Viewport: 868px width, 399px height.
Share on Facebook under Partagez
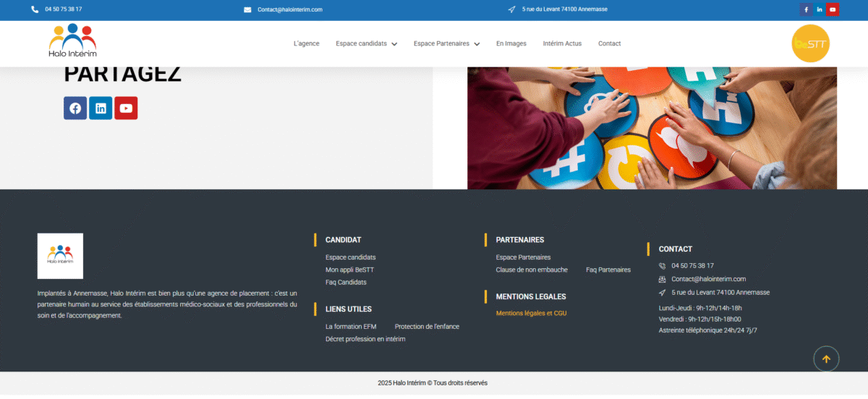[x=75, y=108]
